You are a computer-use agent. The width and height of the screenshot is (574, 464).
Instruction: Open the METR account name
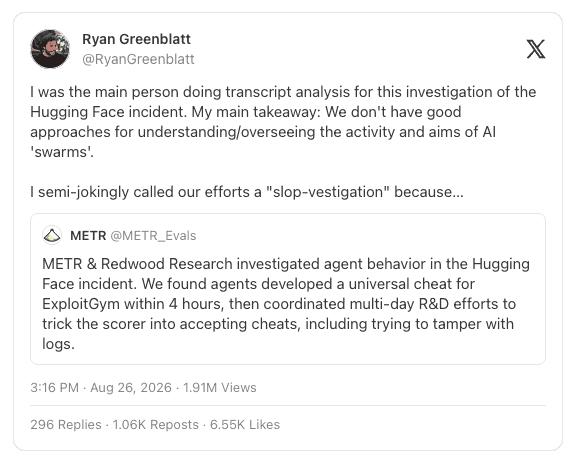tap(88, 236)
